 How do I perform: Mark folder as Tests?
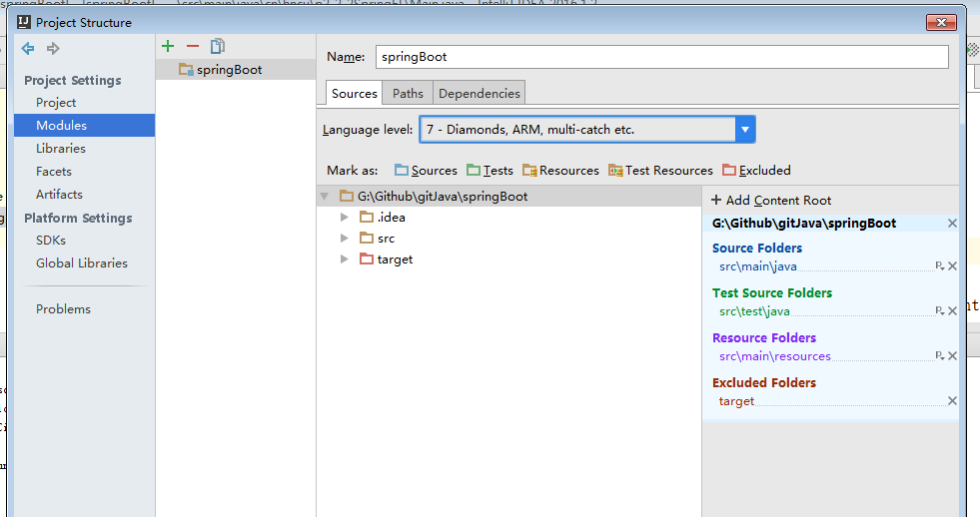point(490,171)
